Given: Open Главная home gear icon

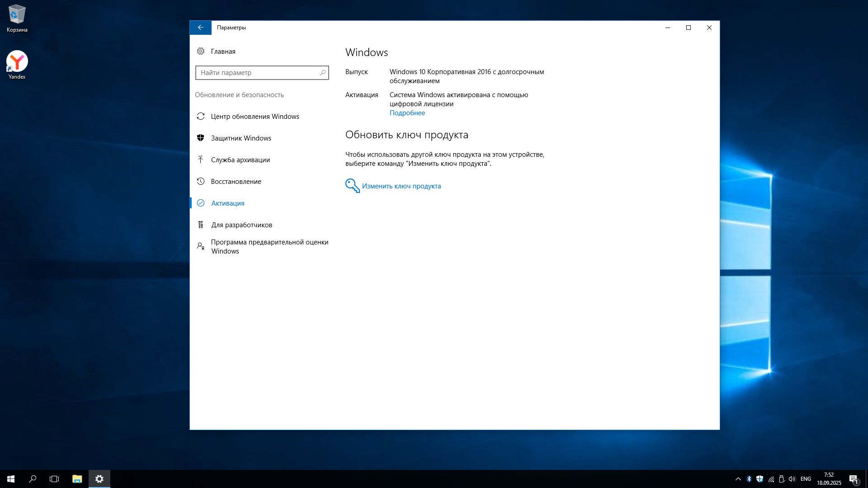Looking at the screenshot, I should 201,52.
